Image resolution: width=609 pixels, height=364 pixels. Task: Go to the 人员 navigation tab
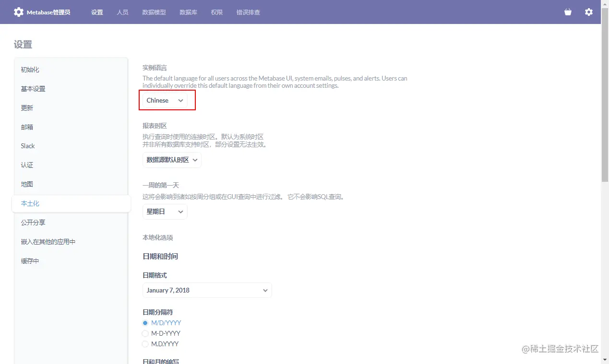pyautogui.click(x=122, y=12)
